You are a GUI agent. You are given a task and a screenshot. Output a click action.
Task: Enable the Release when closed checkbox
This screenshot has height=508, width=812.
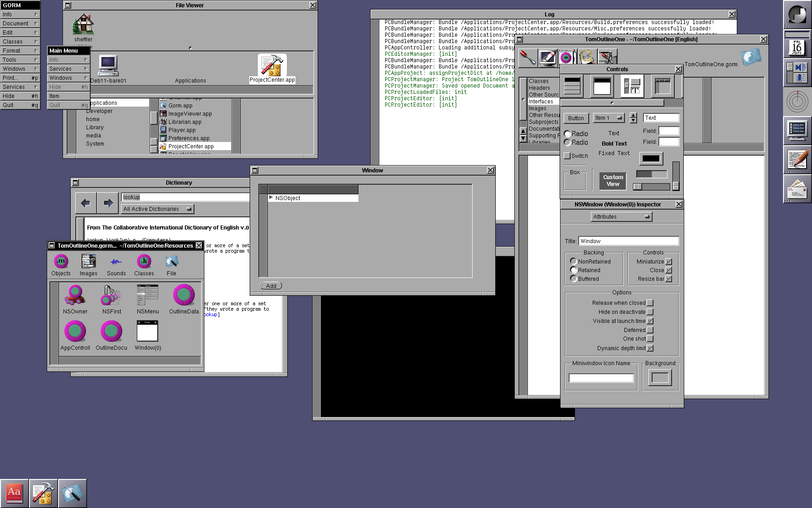tap(650, 303)
